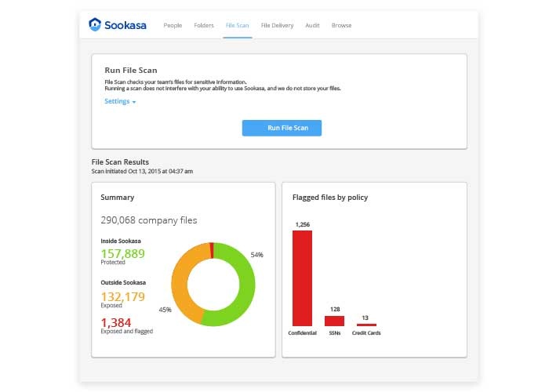Click the Settings dropdown arrow

click(134, 102)
